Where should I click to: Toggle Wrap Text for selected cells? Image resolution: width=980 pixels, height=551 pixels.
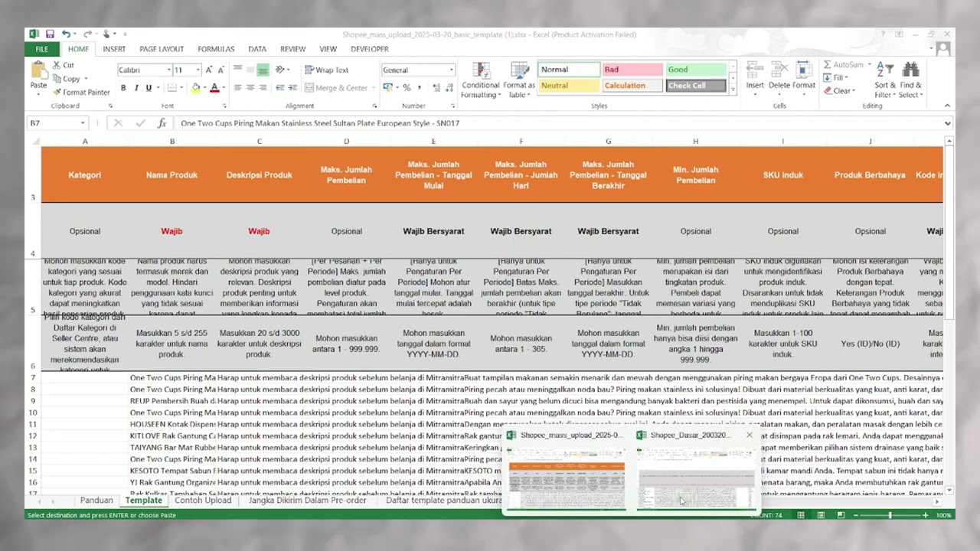coord(327,70)
